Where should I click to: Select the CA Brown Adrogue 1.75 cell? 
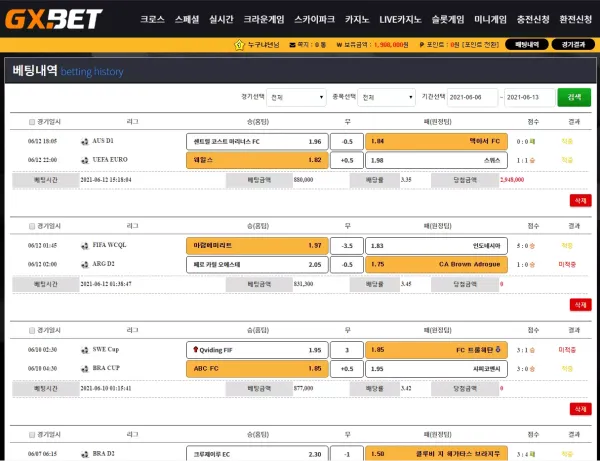point(437,264)
